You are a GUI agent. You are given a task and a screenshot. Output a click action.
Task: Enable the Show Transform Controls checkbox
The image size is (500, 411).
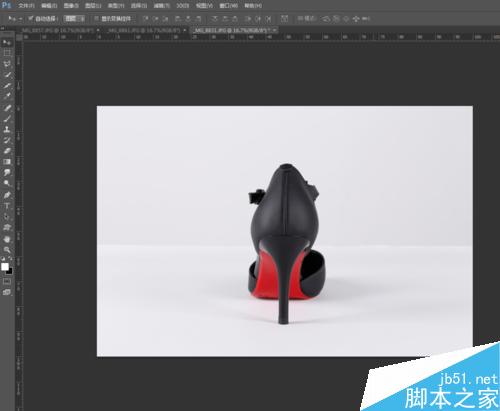click(96, 19)
